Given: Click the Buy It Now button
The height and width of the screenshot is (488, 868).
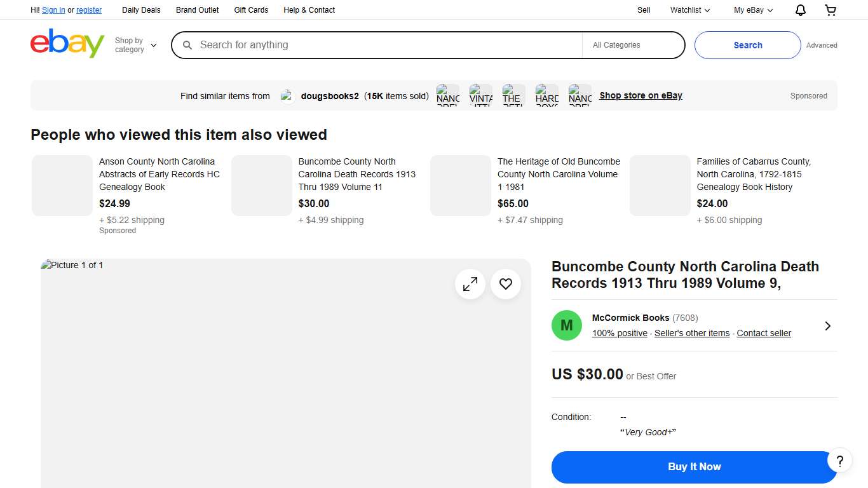Looking at the screenshot, I should [x=694, y=466].
